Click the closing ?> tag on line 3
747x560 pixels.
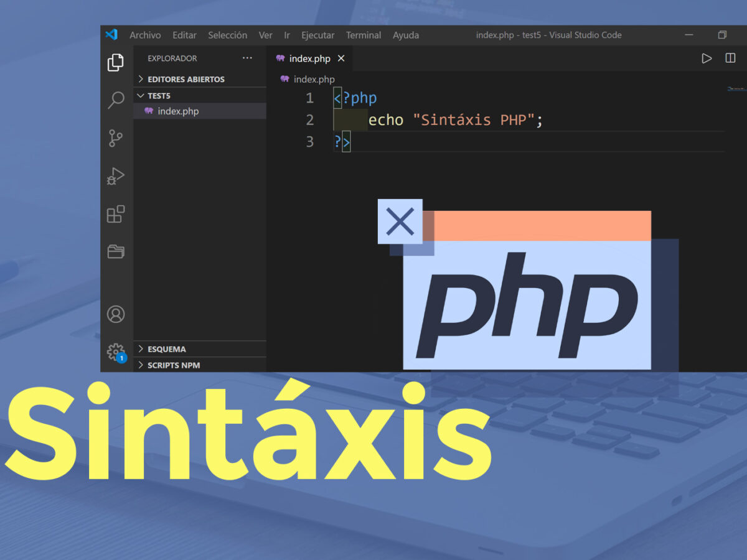pyautogui.click(x=342, y=142)
